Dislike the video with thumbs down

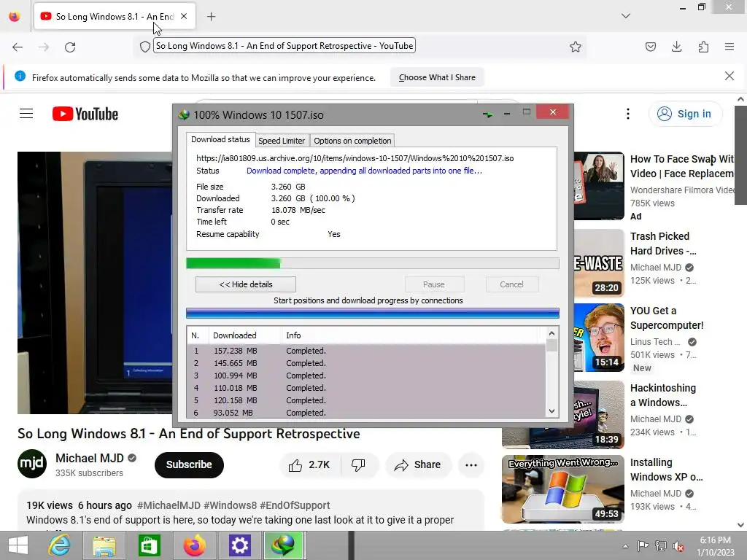[358, 464]
